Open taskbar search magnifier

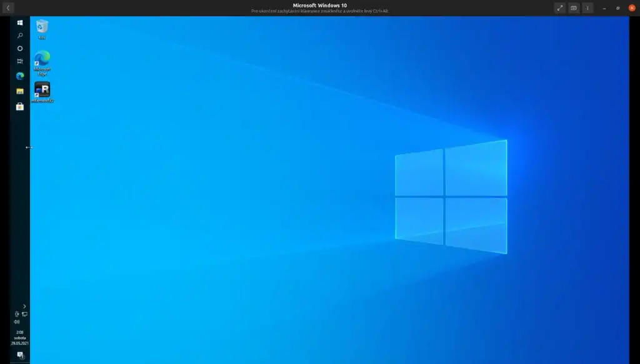(x=19, y=36)
